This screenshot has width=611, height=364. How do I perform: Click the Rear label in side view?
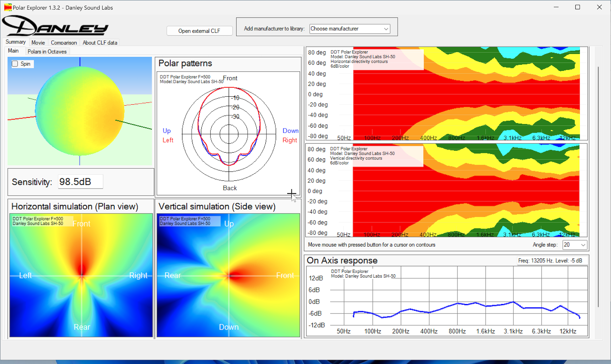173,275
